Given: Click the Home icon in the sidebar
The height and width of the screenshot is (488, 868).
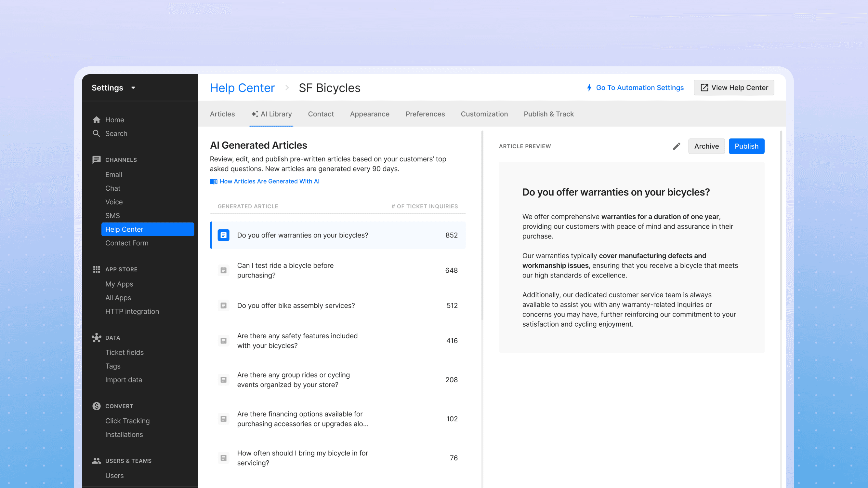Looking at the screenshot, I should [x=96, y=120].
